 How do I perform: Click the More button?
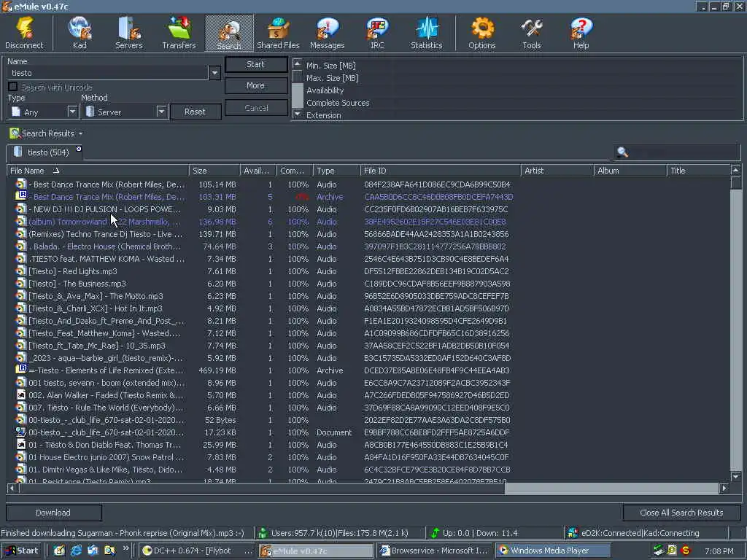click(256, 86)
